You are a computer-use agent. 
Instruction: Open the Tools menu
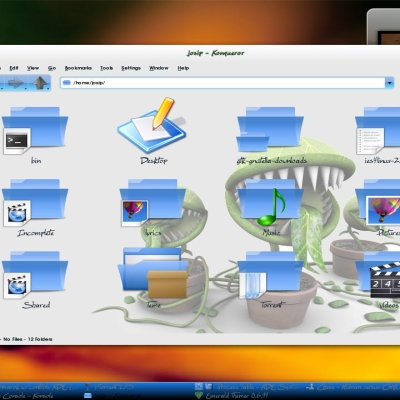(x=107, y=68)
